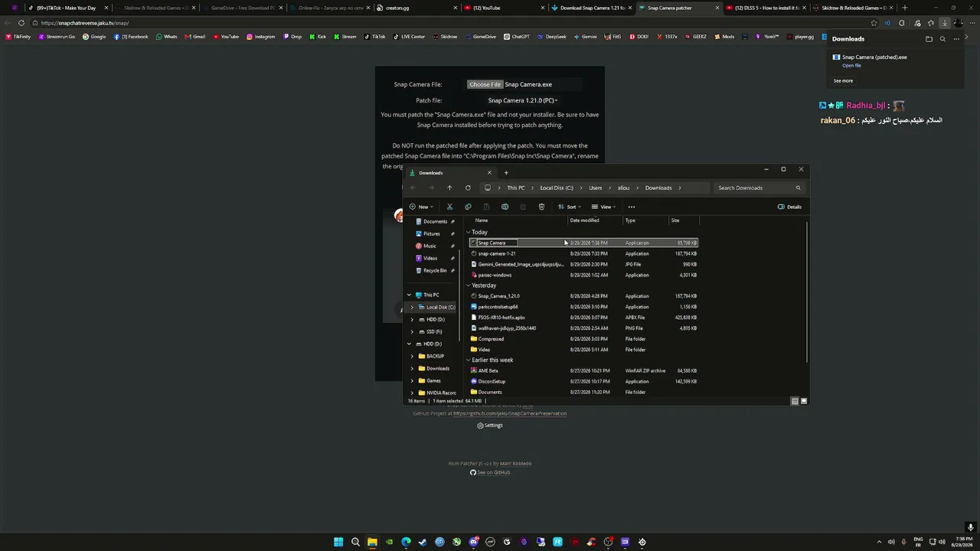Add a new tab in File Explorer

506,173
